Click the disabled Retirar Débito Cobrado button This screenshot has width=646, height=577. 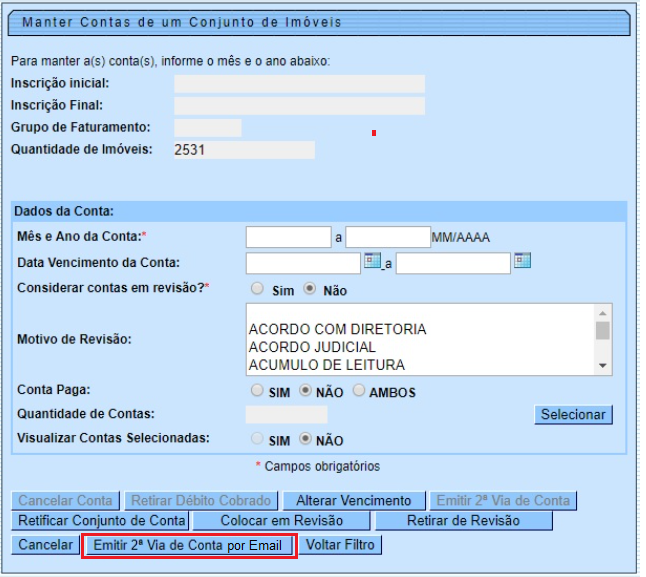(x=201, y=500)
